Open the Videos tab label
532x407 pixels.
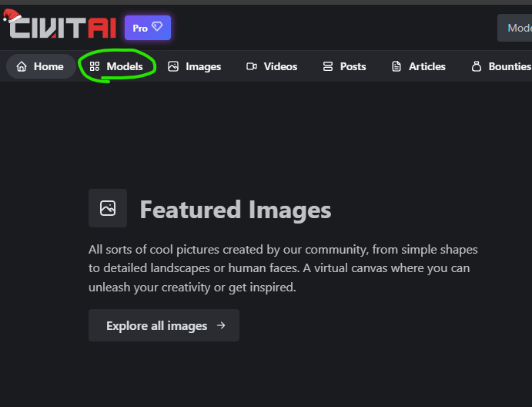280,66
